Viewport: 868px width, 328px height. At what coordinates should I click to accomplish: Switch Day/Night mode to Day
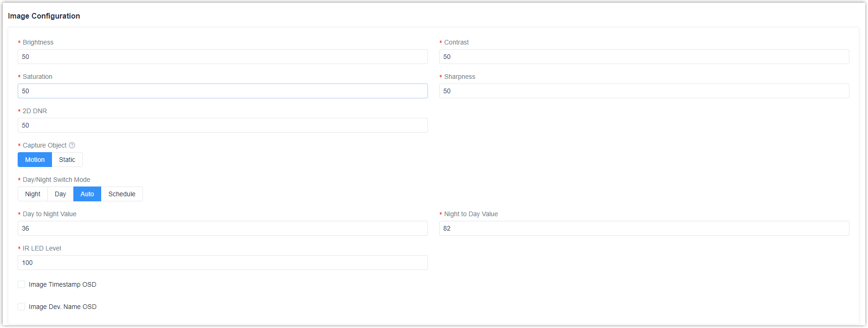coord(60,194)
